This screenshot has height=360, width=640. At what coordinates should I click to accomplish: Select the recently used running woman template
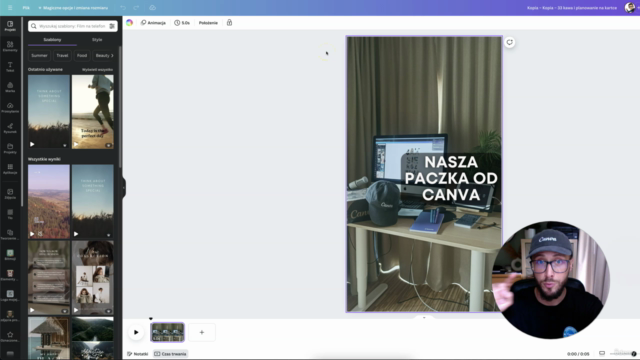[x=93, y=111]
